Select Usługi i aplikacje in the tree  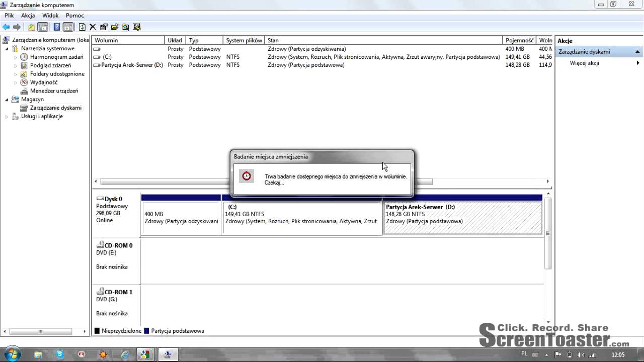tap(42, 116)
